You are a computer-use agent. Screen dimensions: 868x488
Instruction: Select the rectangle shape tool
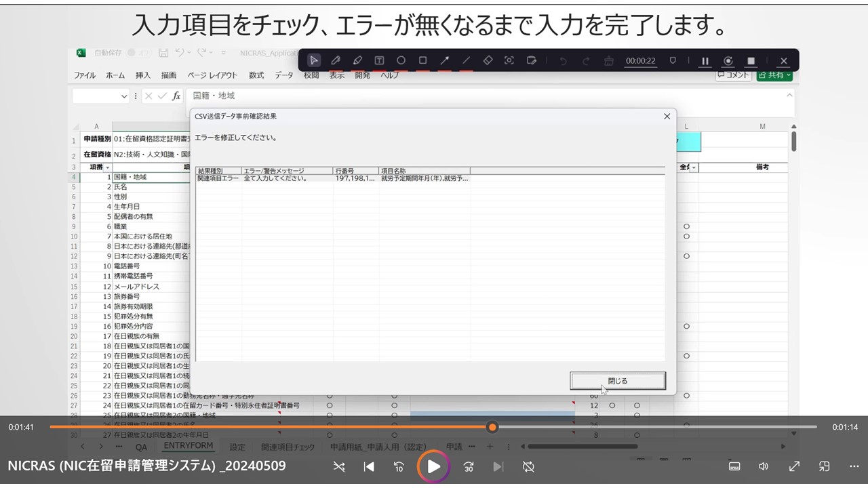coord(422,60)
